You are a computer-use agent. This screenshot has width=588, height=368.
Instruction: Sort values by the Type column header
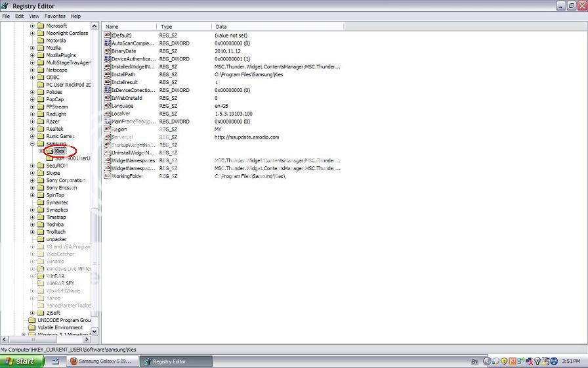[184, 26]
